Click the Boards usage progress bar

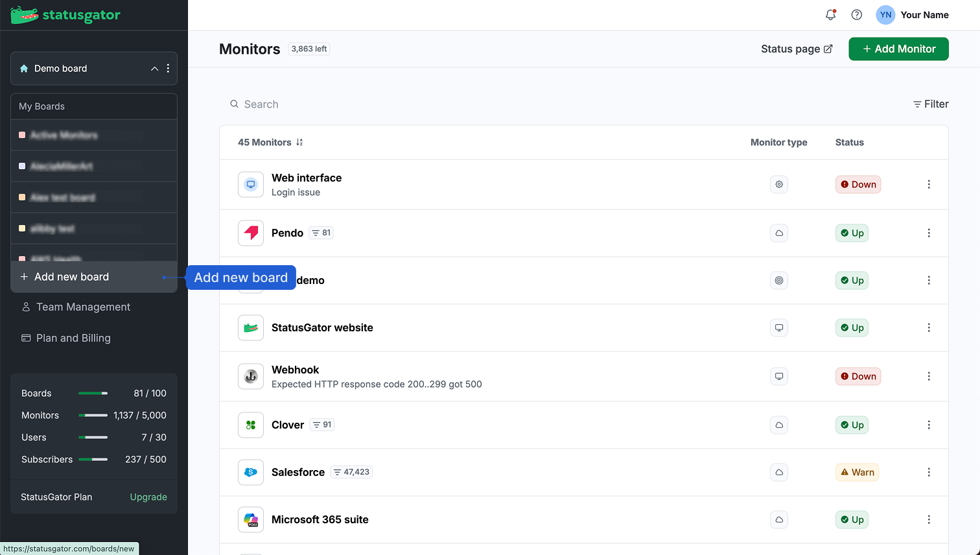pos(93,393)
